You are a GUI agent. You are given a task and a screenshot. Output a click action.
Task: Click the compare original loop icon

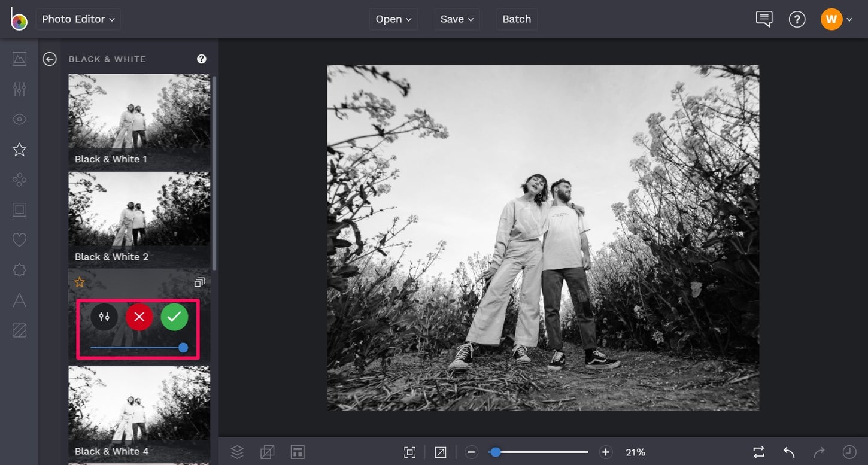759,452
